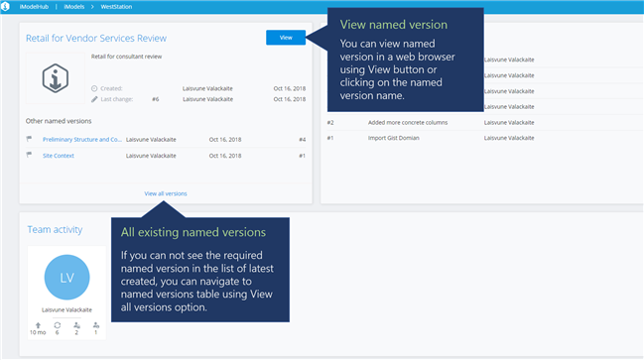Open View all versions link
644x360 pixels.
[166, 193]
